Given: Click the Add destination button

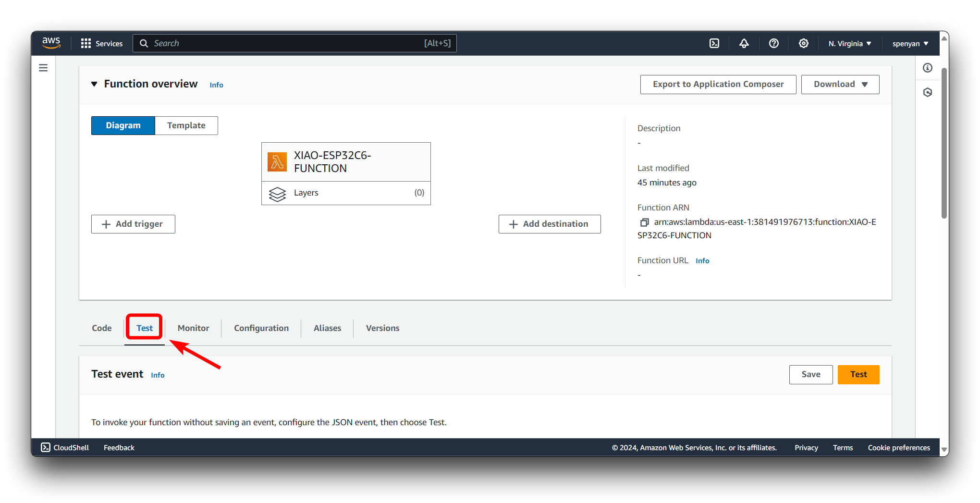Looking at the screenshot, I should tap(550, 224).
